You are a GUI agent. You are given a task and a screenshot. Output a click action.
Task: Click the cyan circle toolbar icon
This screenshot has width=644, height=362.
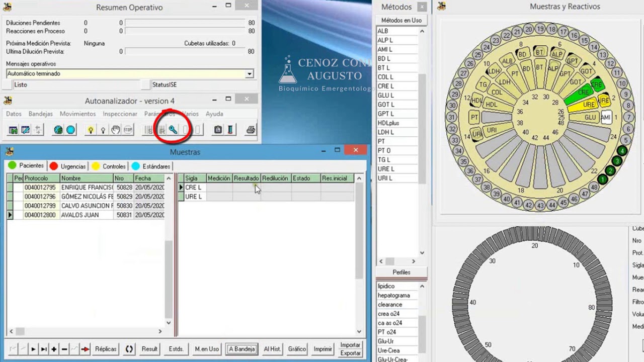(x=71, y=130)
